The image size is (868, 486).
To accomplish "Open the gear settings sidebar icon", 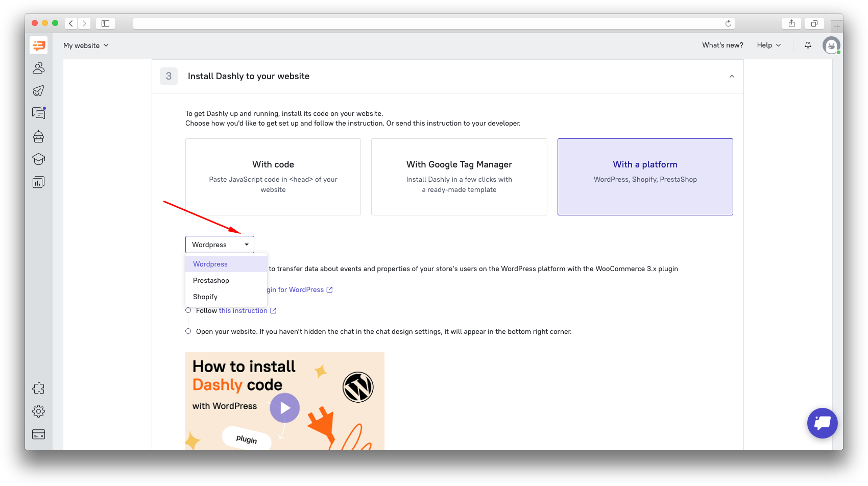I will (38, 411).
